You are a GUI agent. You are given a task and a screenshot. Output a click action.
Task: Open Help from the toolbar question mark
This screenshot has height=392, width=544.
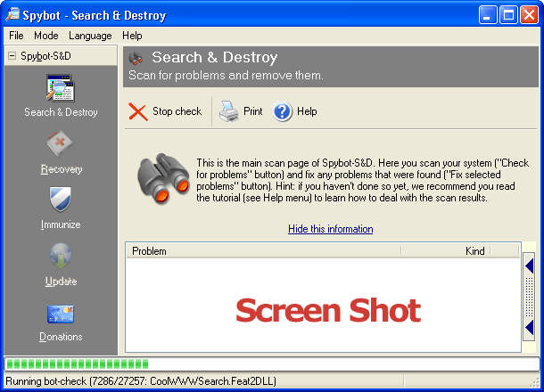[284, 111]
